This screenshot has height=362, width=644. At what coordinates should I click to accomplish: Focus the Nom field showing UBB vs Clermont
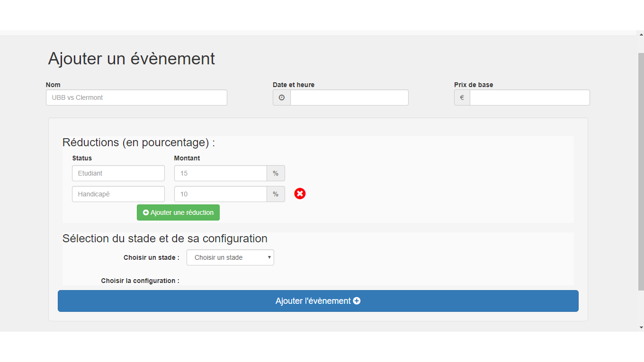136,97
